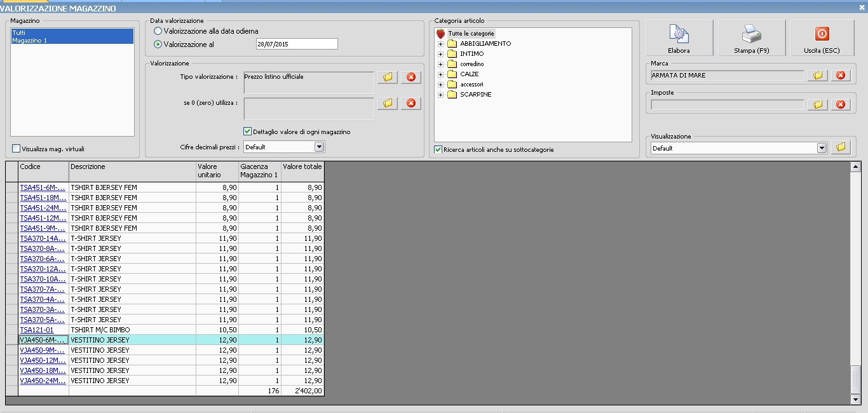This screenshot has width=868, height=413.
Task: Expand the accessori category node
Action: pos(440,85)
